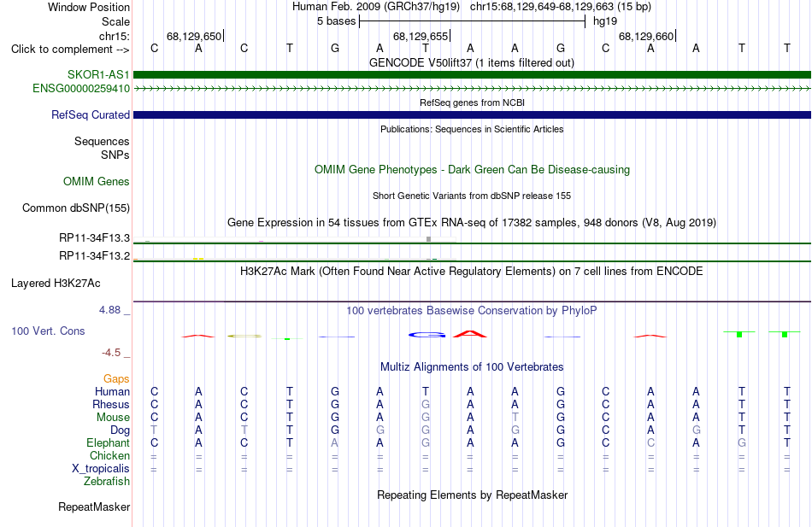
Task: Open H3K27Ac Mark ENCODE track title
Action: 472,272
